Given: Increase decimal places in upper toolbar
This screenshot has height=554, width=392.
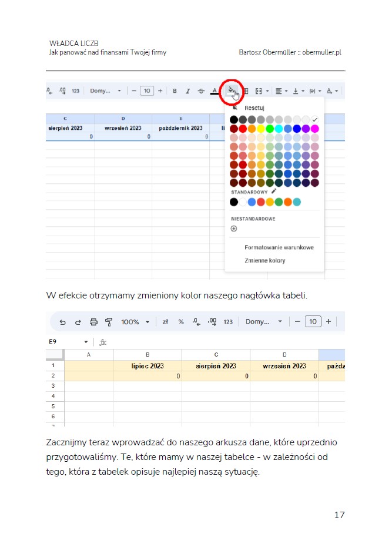Looking at the screenshot, I should 62,91.
